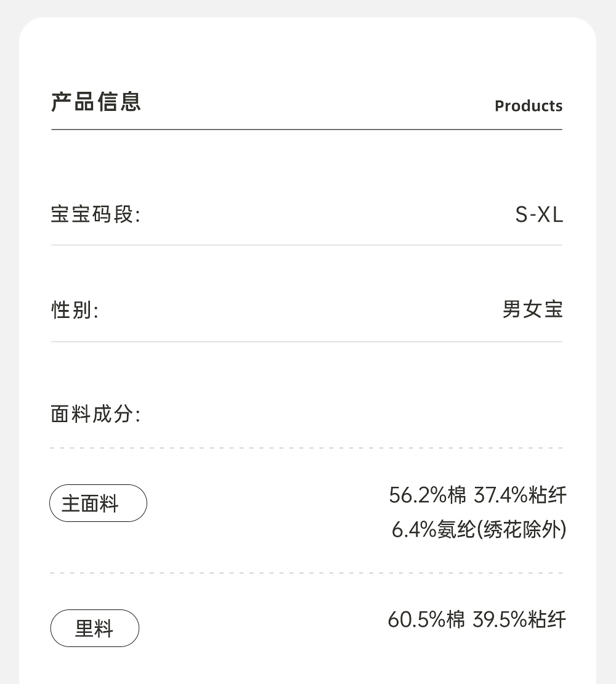Image resolution: width=616 pixels, height=684 pixels.
Task: Click the 主面料 pill label
Action: tap(98, 503)
